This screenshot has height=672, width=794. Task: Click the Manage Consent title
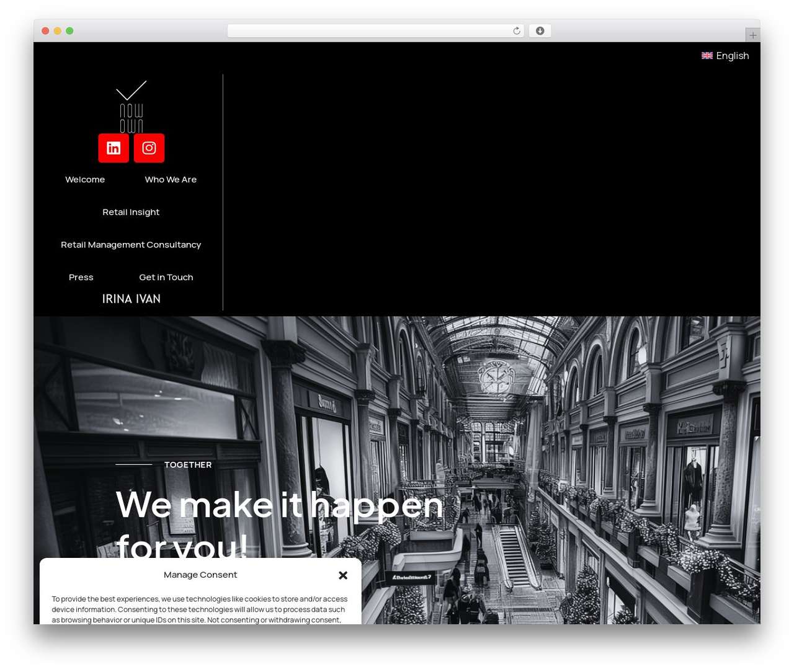click(200, 575)
